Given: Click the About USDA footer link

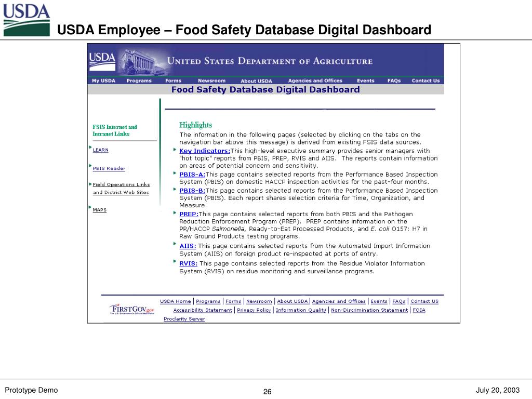Looking at the screenshot, I should [292, 301].
